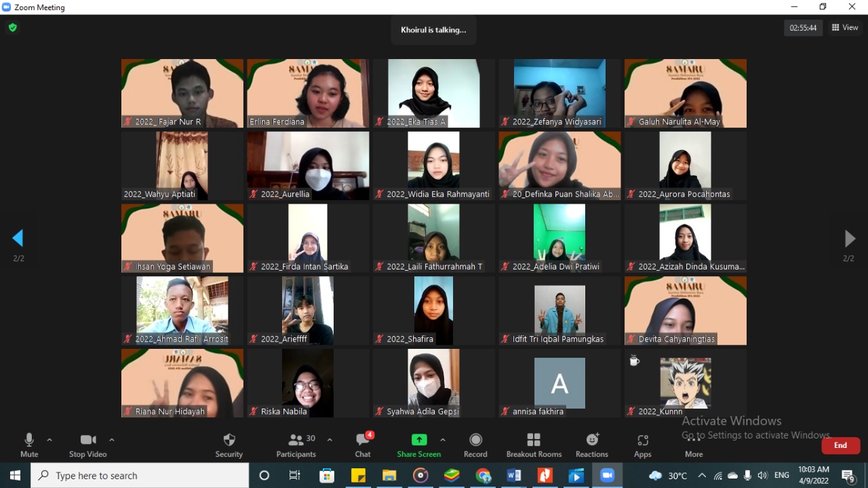Click the red End meeting button

840,445
